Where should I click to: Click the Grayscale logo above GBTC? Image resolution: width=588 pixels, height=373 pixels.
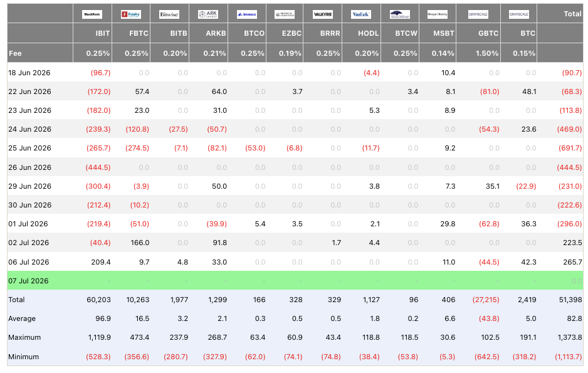[478, 14]
